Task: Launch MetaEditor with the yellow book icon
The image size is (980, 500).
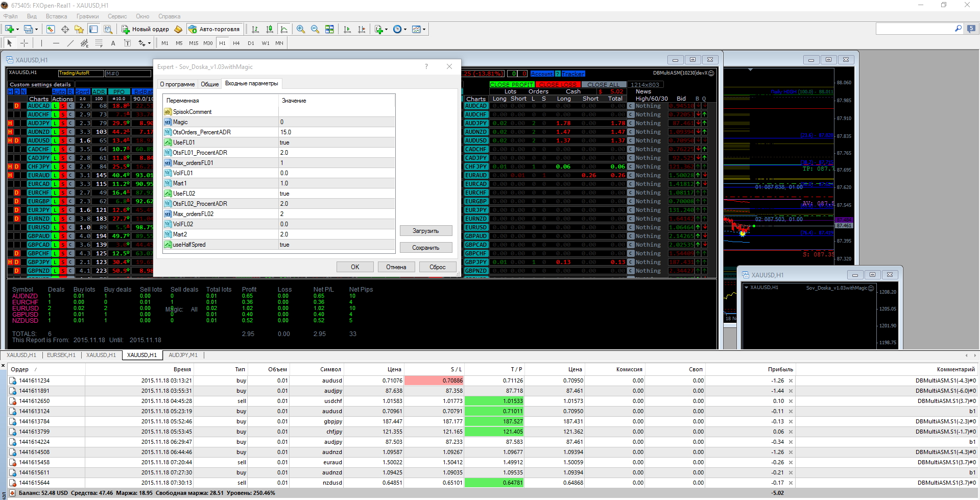Action: coord(178,29)
